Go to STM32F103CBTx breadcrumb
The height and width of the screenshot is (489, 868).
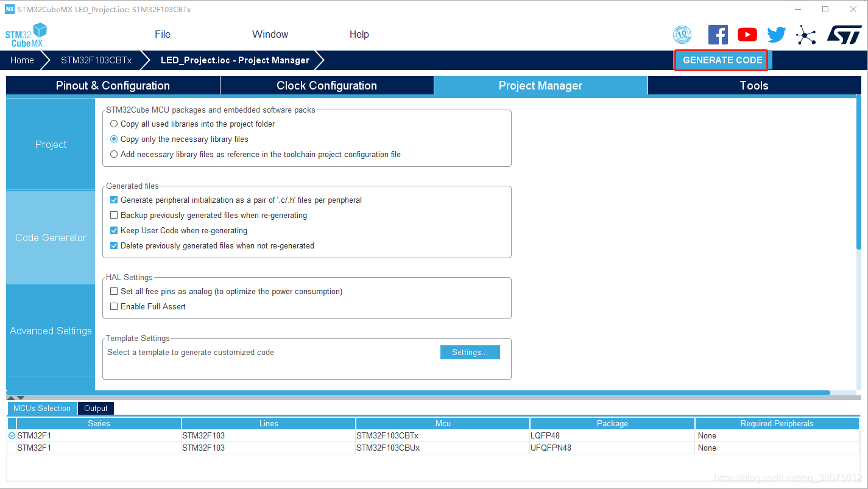tap(96, 60)
